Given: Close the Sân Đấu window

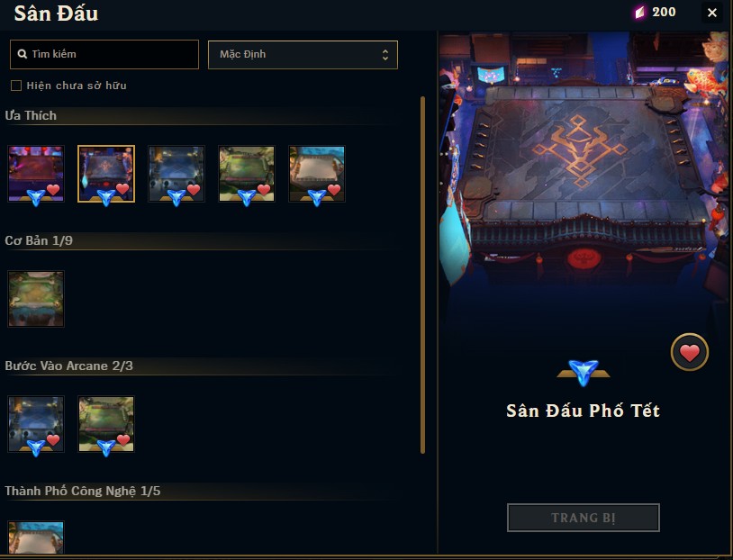Looking at the screenshot, I should pyautogui.click(x=712, y=13).
